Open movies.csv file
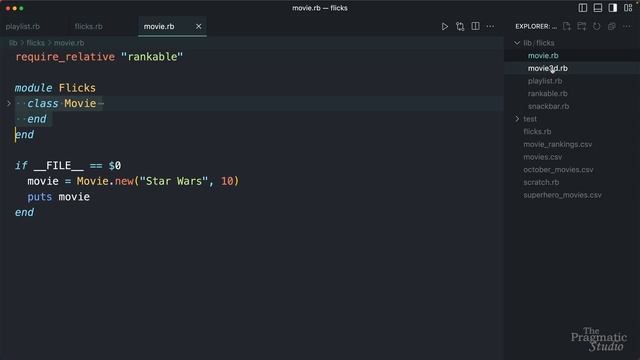 point(542,157)
